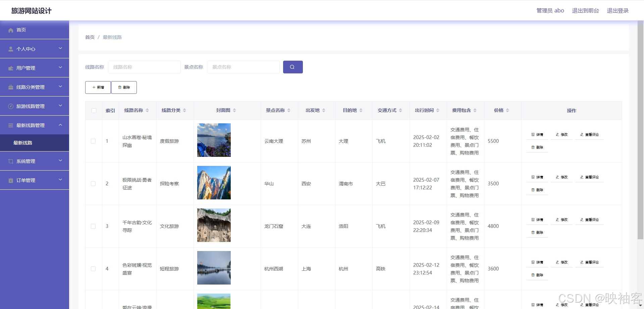Expand 订单管理 menu chevron
The height and width of the screenshot is (309, 644).
pos(60,180)
